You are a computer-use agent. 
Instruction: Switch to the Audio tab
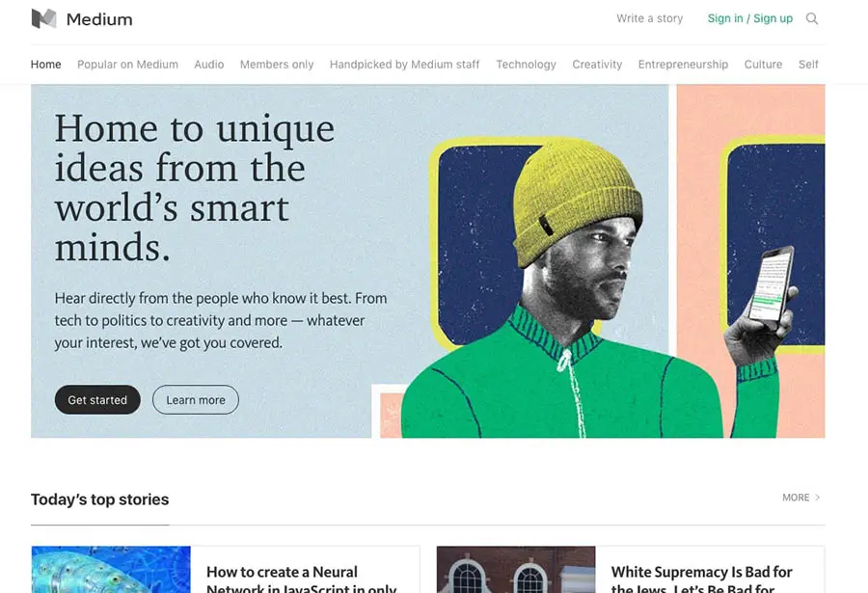(x=208, y=65)
